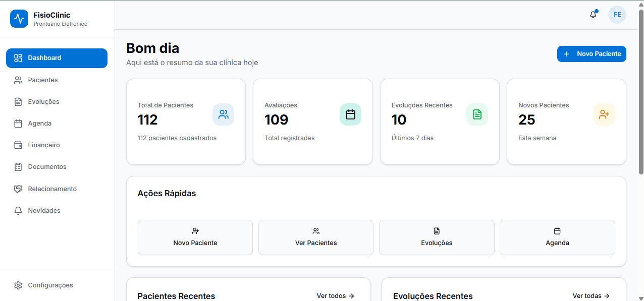Click the Novos Pacientes 25 stat card

click(566, 122)
